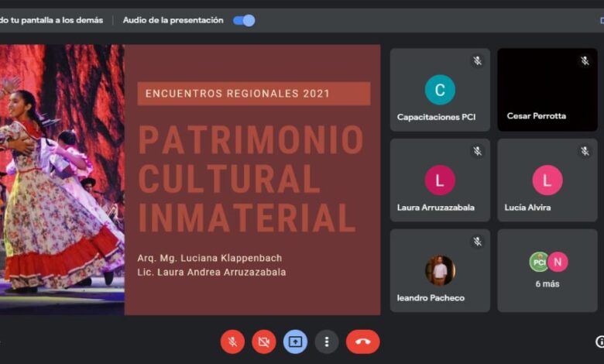
Task: Select the teal C avatar of Capacitaciones PCI
Action: click(x=440, y=90)
